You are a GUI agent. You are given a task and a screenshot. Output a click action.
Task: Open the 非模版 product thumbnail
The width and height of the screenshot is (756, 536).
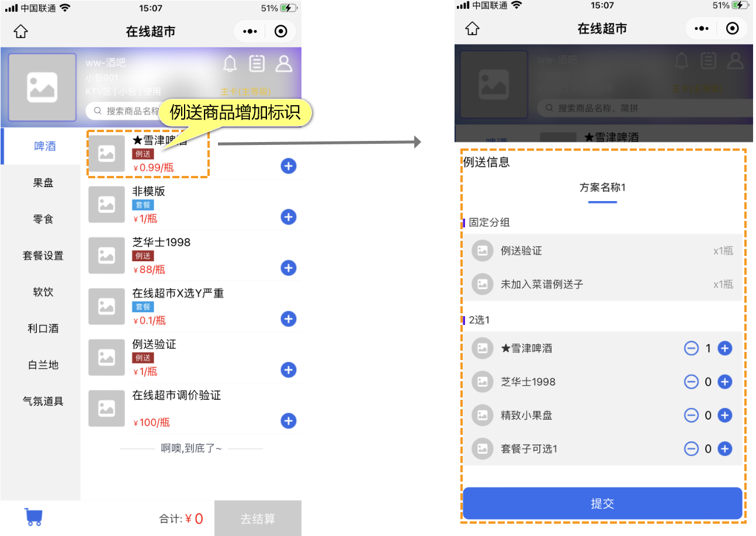pyautogui.click(x=106, y=205)
